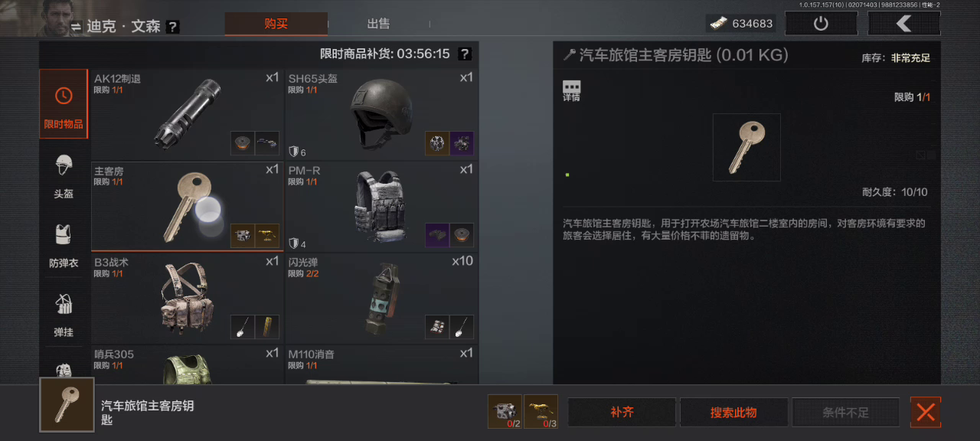Click the question mark beside restock timer
The image size is (980, 441).
pos(464,54)
